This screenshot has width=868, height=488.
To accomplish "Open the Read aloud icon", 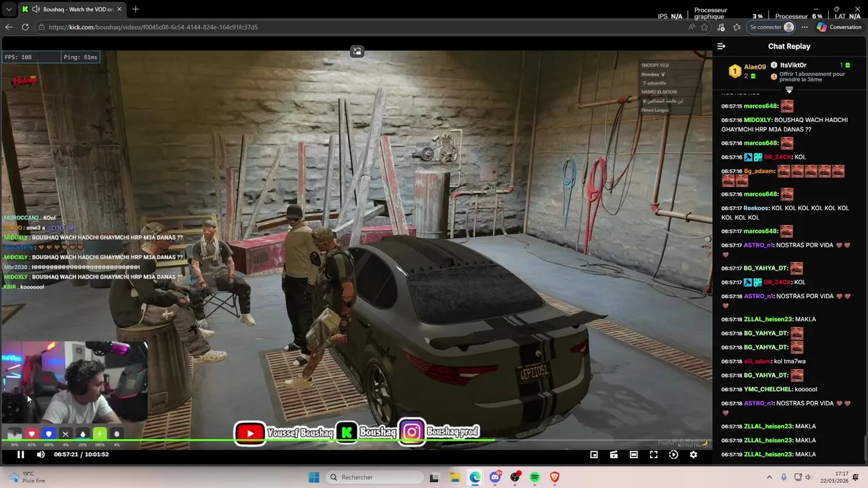I will pyautogui.click(x=692, y=27).
